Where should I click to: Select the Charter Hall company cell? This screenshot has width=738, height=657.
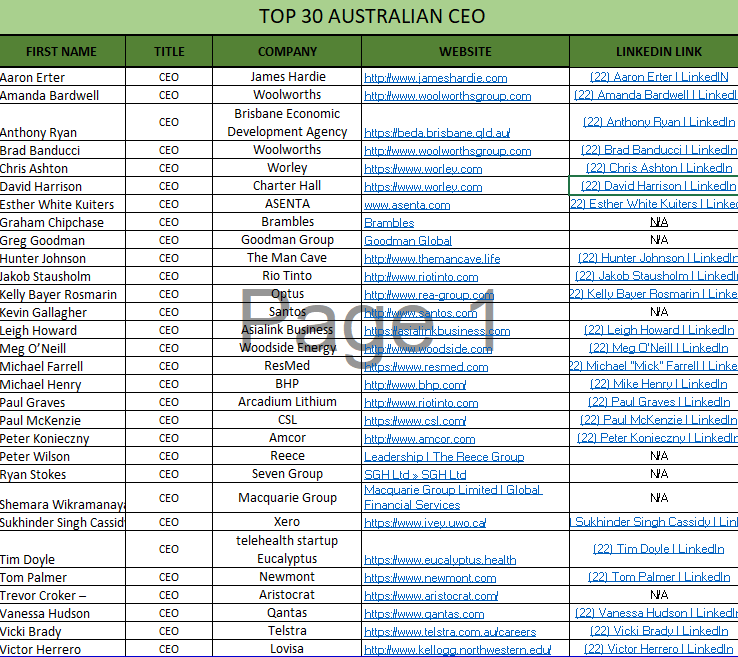[x=287, y=186]
